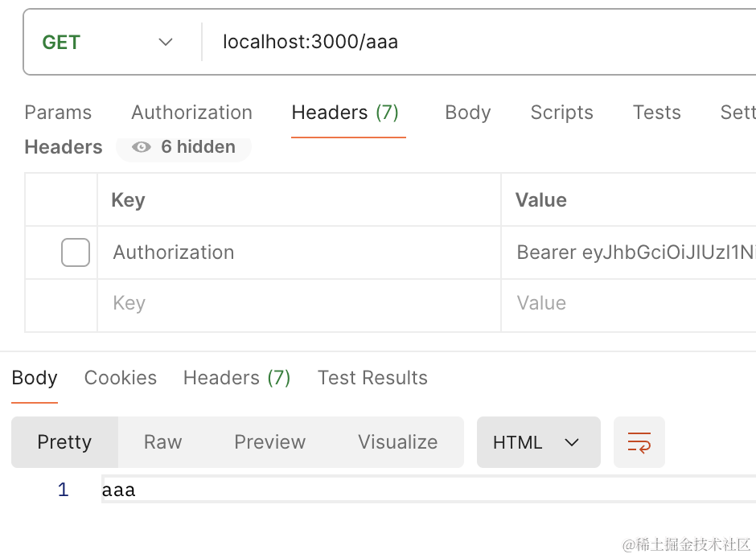
Task: Select the Preview response view
Action: [269, 442]
